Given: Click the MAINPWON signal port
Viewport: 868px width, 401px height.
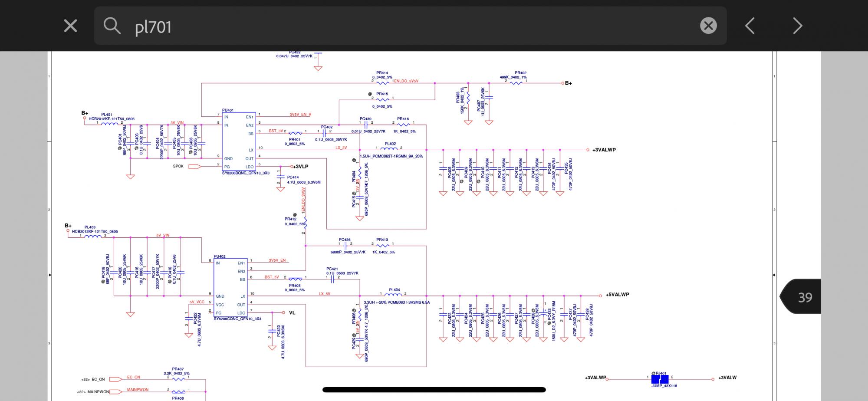Looking at the screenshot, I should [x=116, y=392].
